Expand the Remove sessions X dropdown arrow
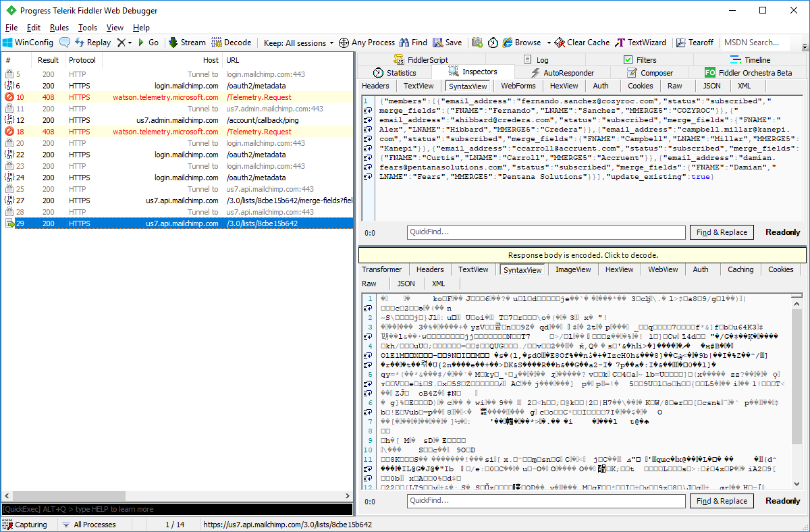 [x=129, y=43]
